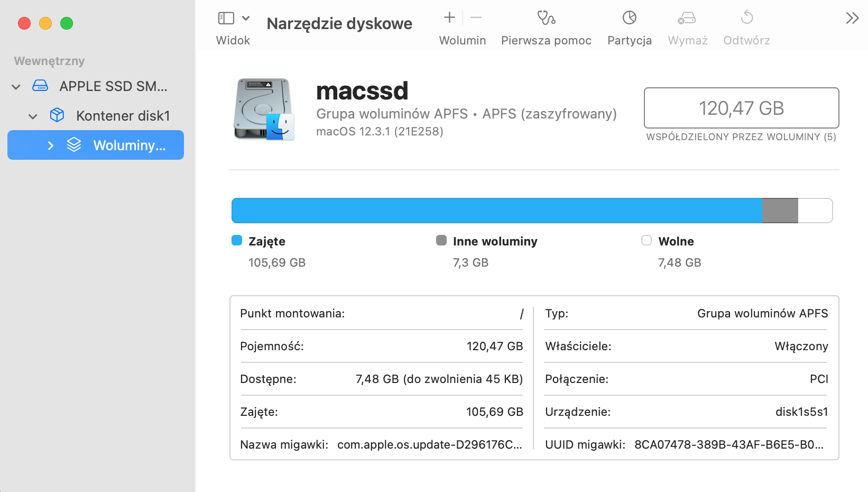Close the window with the red button
This screenshot has height=492, width=868.
click(x=24, y=23)
